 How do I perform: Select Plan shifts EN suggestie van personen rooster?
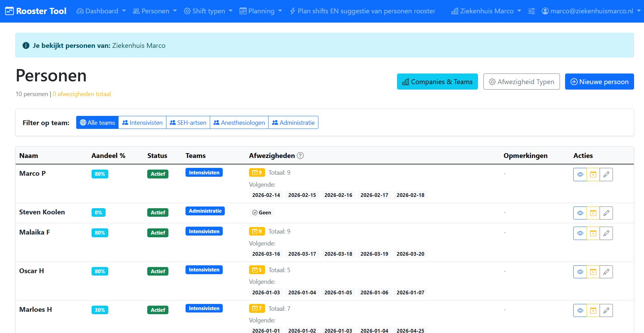coord(362,11)
